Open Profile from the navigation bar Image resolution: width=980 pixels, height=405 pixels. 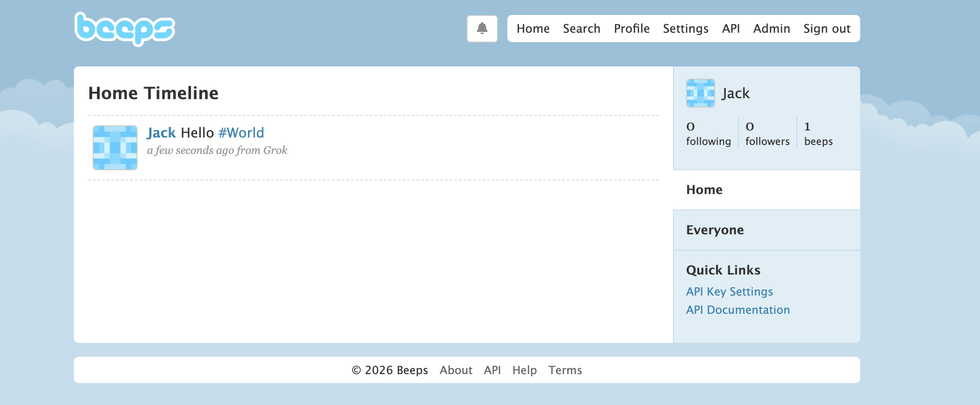tap(631, 29)
